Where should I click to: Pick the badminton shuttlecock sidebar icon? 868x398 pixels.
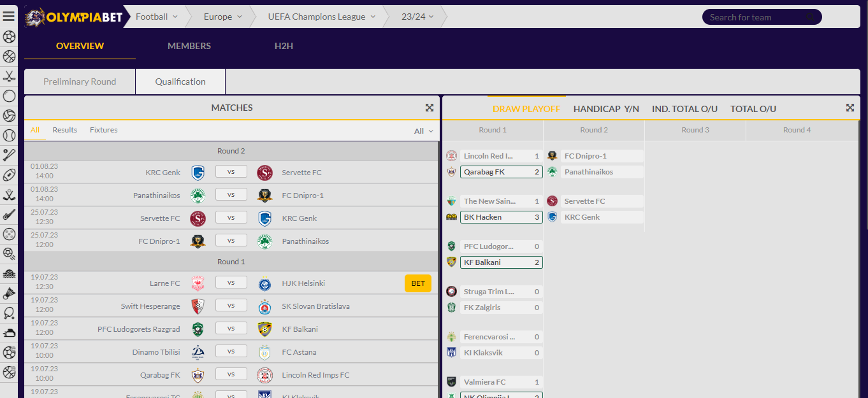[9, 293]
